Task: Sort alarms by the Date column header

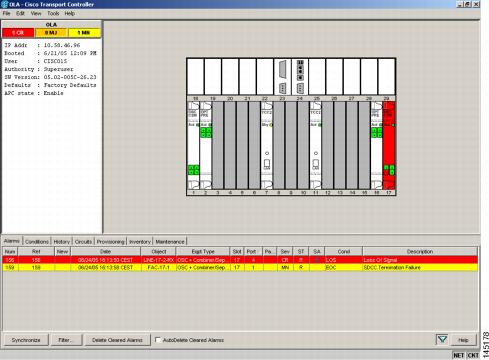Action: [105, 251]
